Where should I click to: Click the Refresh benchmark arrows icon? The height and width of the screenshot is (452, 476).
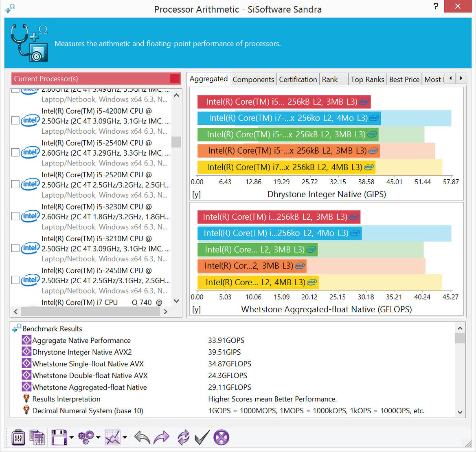(183, 437)
